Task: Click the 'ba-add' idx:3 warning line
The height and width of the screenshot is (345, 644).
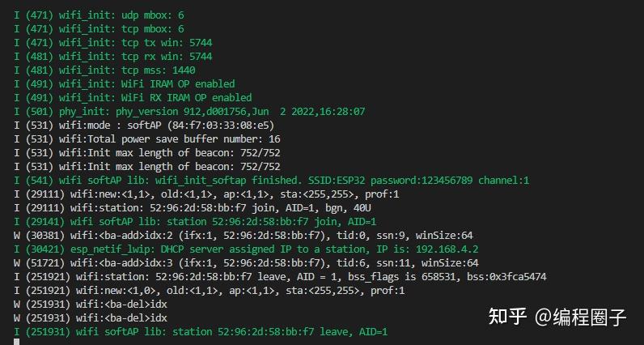Action: (247, 263)
